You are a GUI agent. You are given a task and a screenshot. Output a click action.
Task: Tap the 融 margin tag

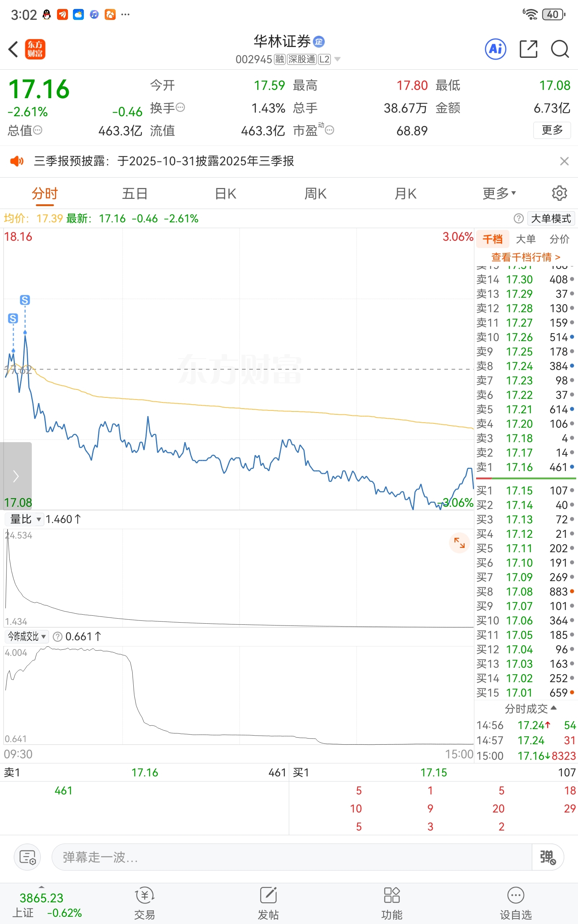[x=280, y=59]
